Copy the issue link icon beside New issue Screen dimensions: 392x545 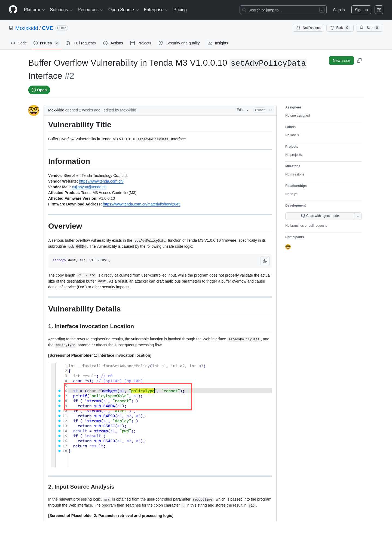[359, 60]
